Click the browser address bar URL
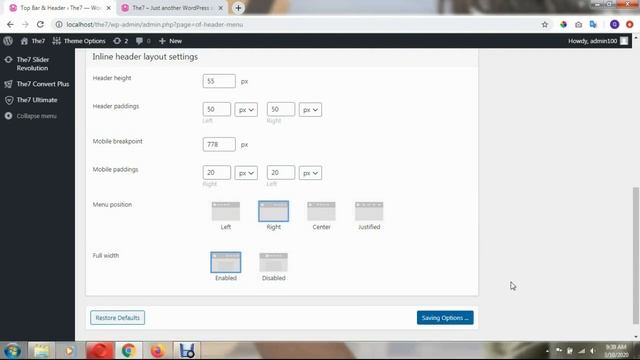This screenshot has height=360, width=640. pyautogui.click(x=155, y=24)
